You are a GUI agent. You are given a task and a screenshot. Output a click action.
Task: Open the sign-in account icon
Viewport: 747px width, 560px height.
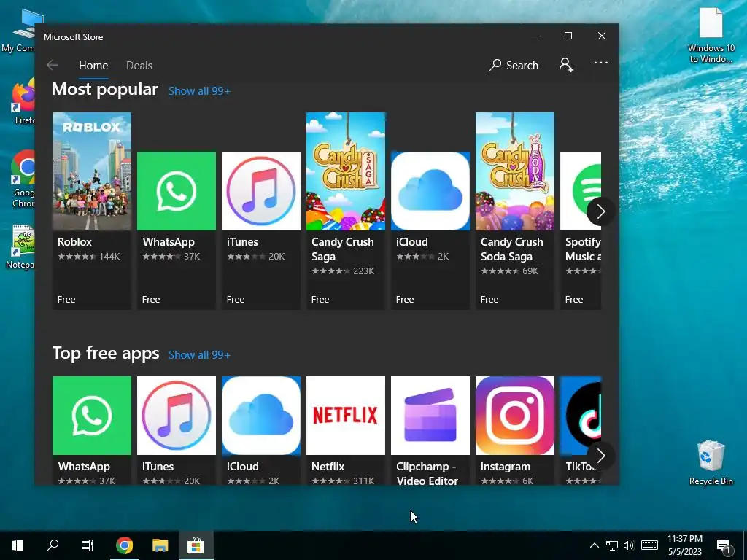[566, 64]
